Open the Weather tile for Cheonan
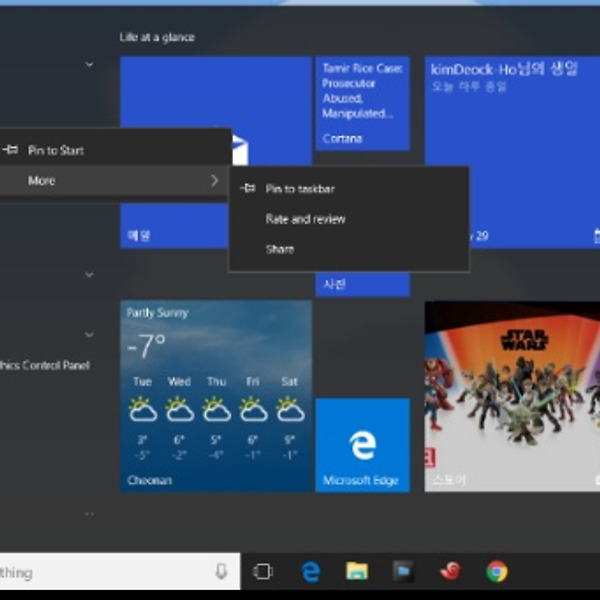Screen dimensions: 600x600 216,396
